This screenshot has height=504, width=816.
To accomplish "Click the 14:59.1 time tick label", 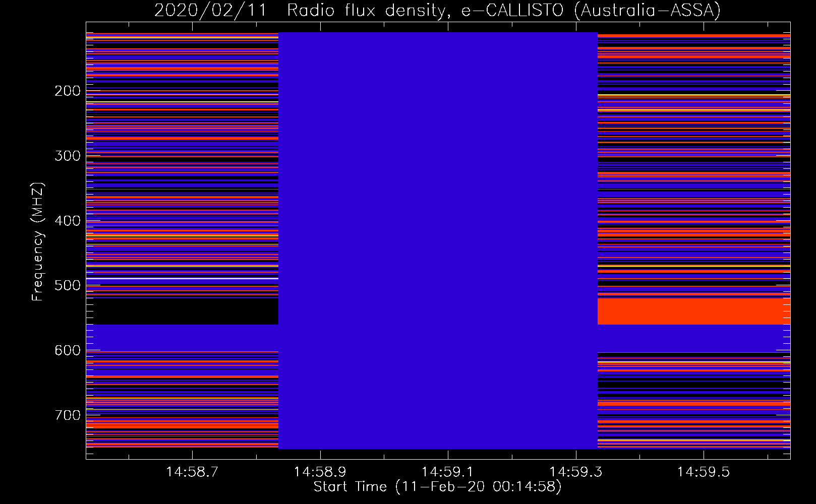I will (447, 472).
